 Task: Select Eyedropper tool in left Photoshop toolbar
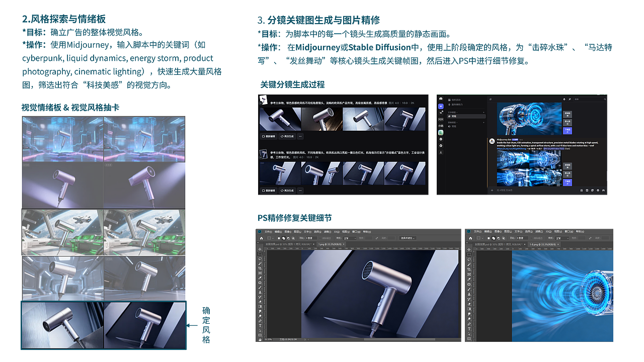coord(260,278)
